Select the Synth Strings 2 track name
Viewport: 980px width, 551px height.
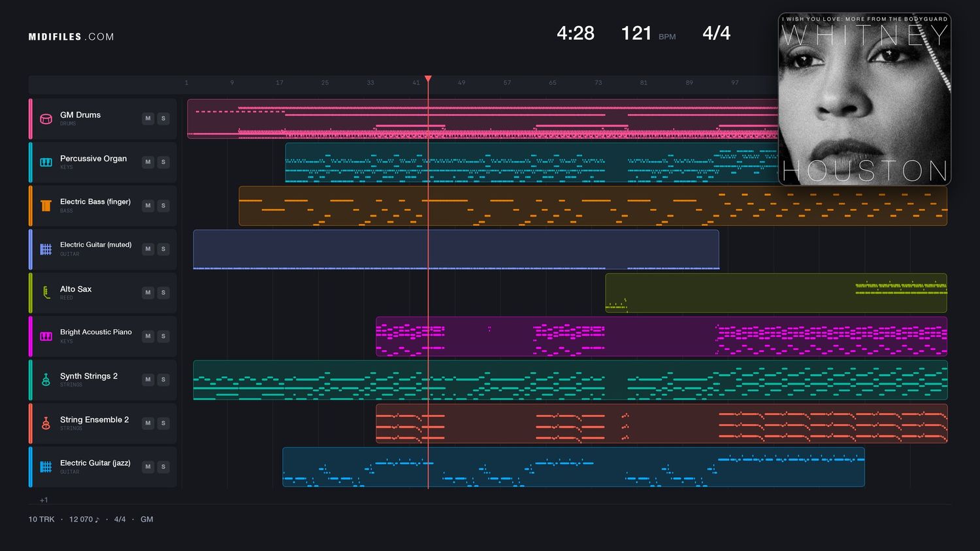pyautogui.click(x=89, y=376)
